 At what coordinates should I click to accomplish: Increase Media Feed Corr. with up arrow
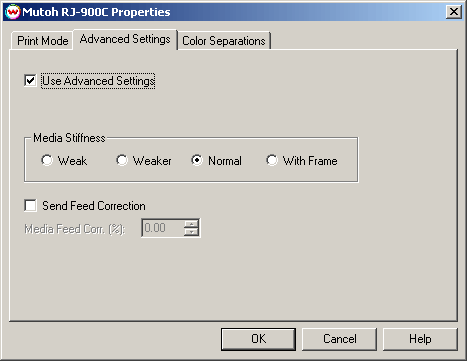pos(191,224)
